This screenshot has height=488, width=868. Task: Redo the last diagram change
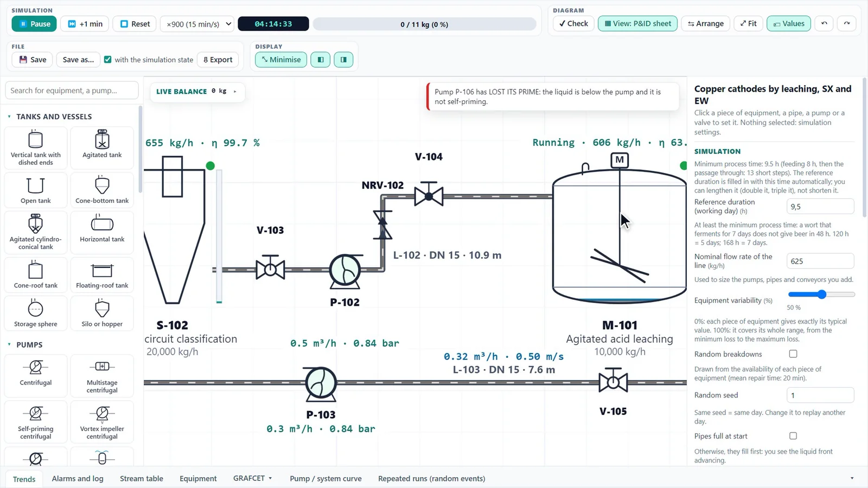tap(847, 23)
